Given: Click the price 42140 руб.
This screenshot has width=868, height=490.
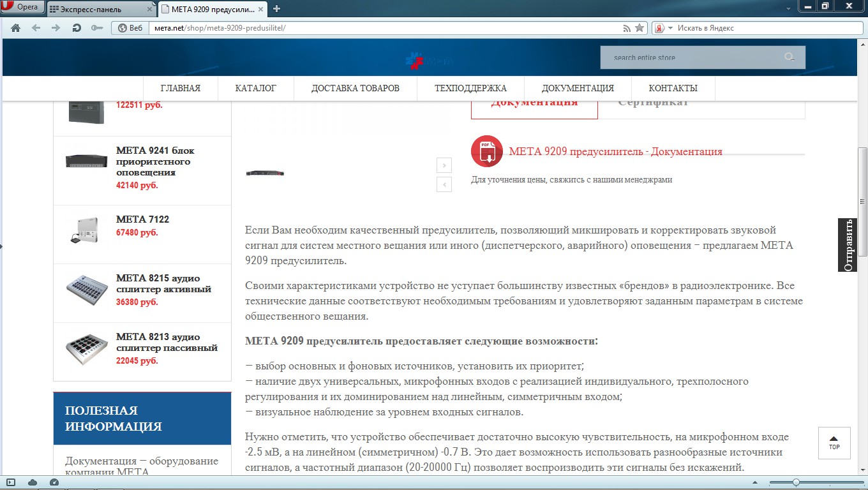Looking at the screenshot, I should (x=137, y=186).
